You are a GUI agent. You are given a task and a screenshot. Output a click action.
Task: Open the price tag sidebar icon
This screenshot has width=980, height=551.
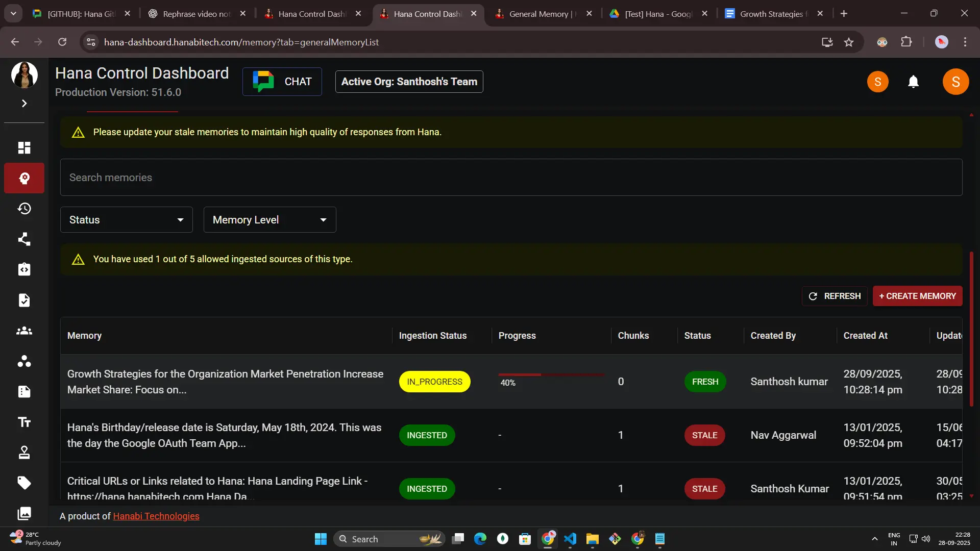(x=24, y=483)
